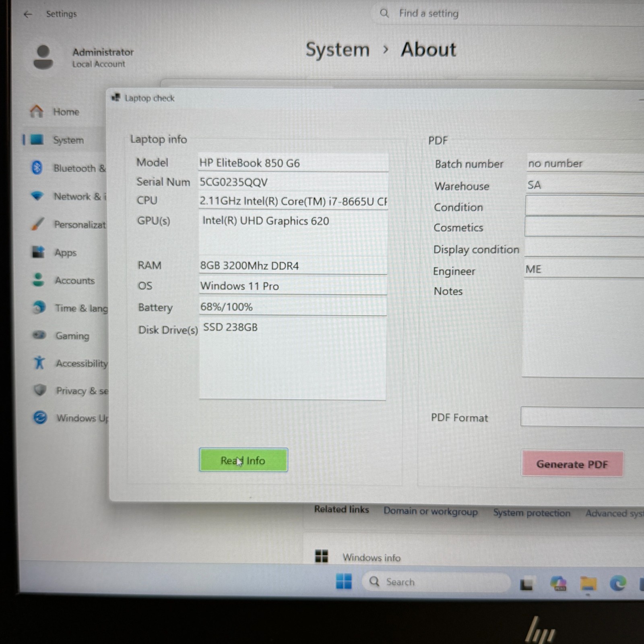This screenshot has height=644, width=644.
Task: Open the Display condition dropdown field
Action: click(x=584, y=247)
